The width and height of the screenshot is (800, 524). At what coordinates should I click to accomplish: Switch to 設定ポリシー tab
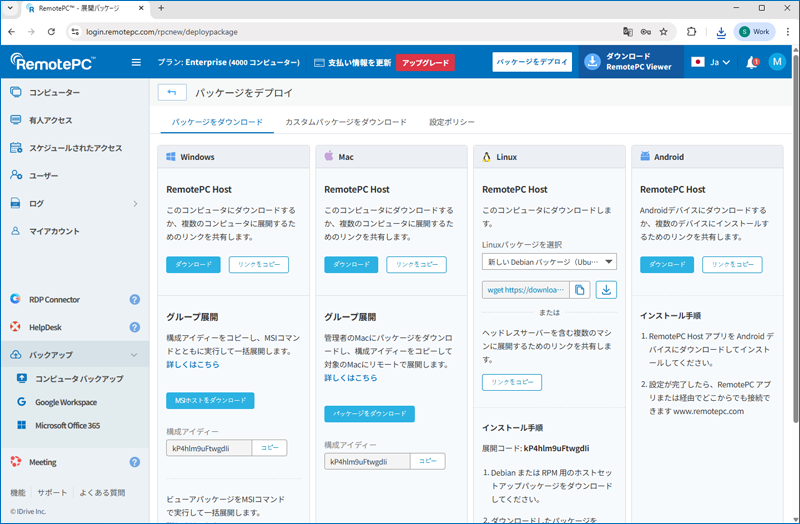[452, 122]
